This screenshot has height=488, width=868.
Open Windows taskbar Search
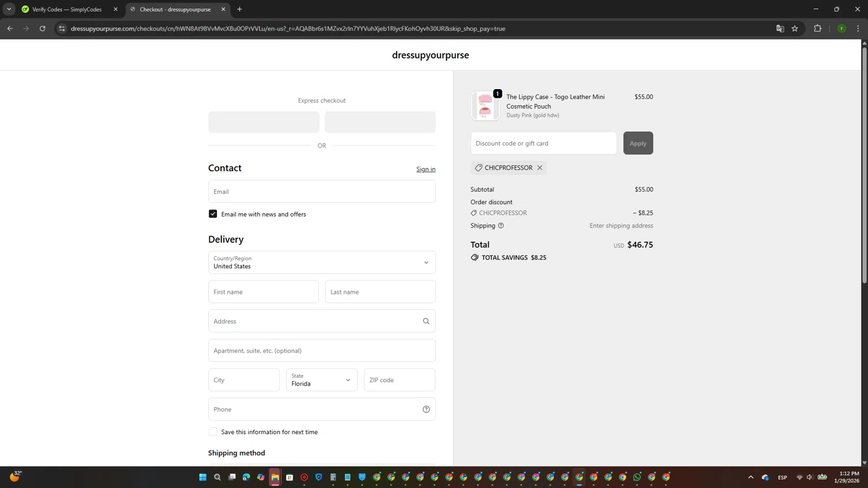[x=217, y=477]
